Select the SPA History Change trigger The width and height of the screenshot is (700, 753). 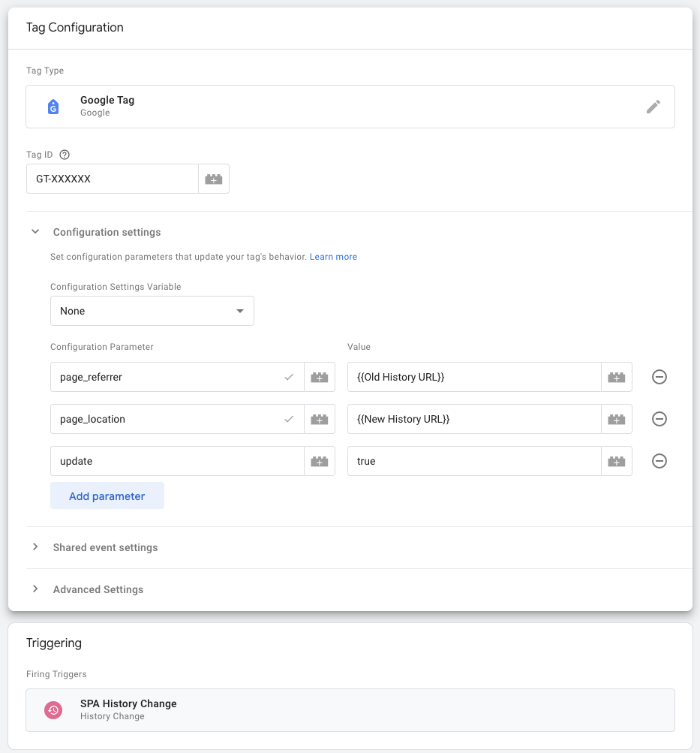[x=350, y=710]
